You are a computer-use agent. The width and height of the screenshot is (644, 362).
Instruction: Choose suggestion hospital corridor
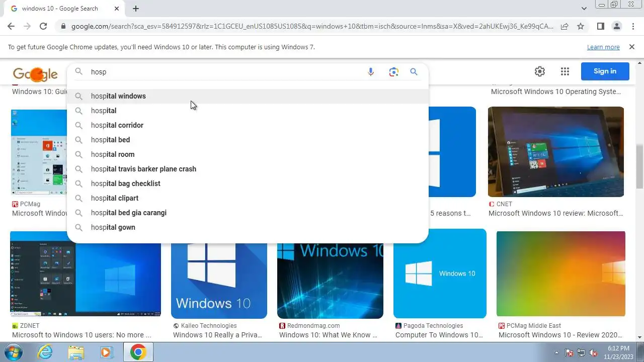coord(248,125)
